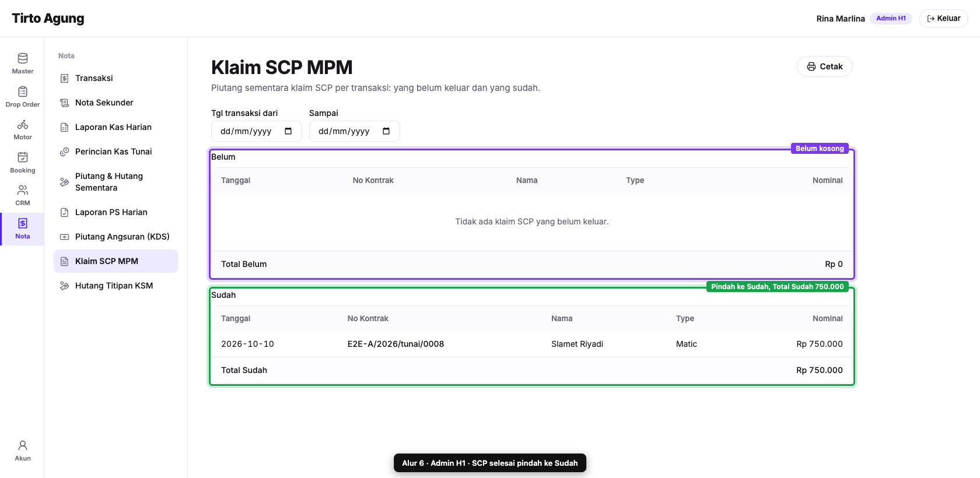This screenshot has width=980, height=478.
Task: Open the Master section icon
Action: (x=23, y=58)
